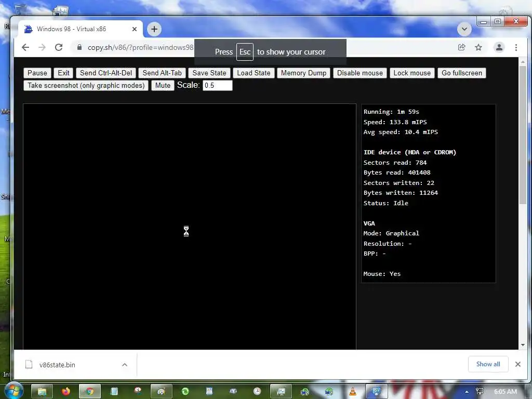This screenshot has height=399, width=532.
Task: Click Bytes written: 11264 text
Action: (x=401, y=193)
